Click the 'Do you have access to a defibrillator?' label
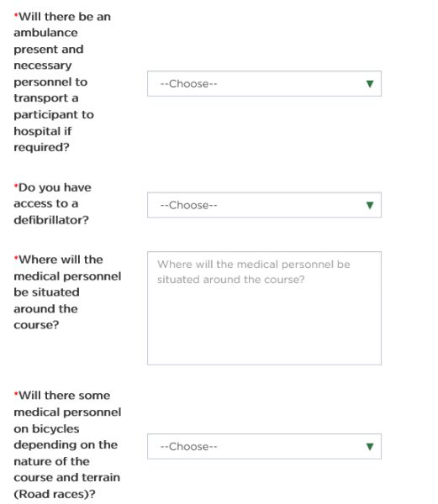 coord(52,204)
